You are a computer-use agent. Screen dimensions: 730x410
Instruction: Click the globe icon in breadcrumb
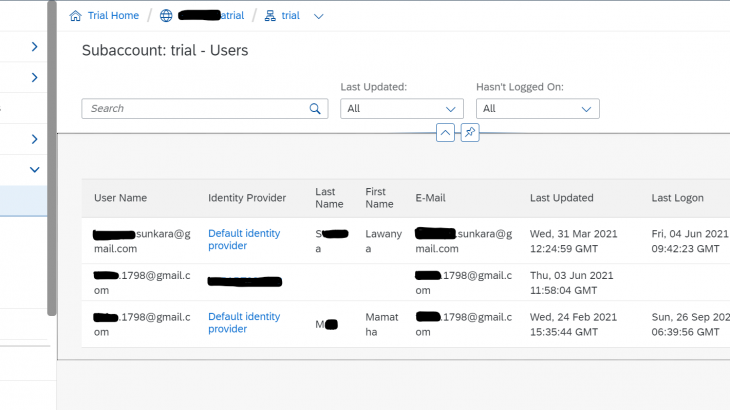(166, 16)
